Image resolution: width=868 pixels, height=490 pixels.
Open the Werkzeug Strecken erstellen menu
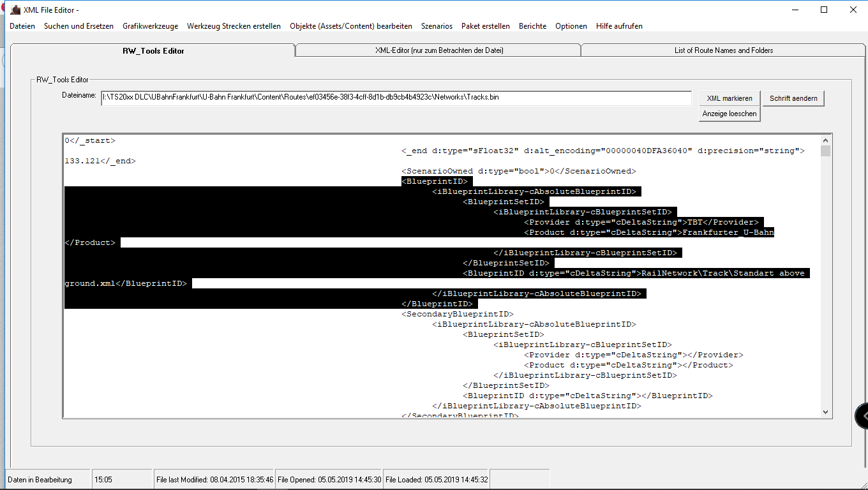coord(234,26)
